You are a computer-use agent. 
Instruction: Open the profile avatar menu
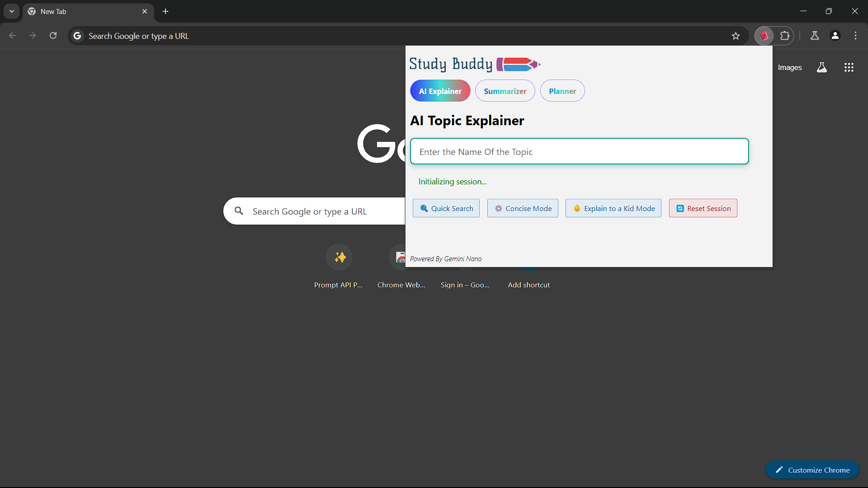point(835,36)
